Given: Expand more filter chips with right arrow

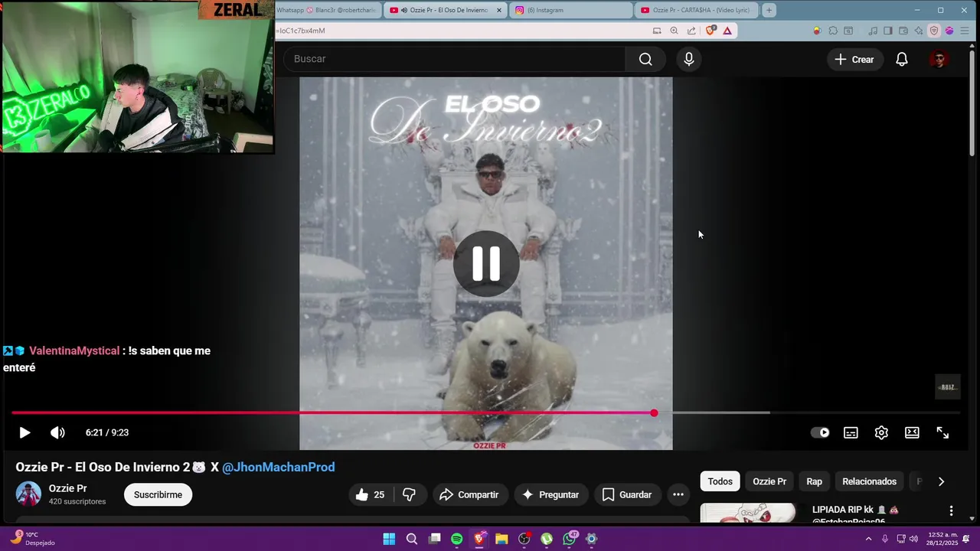Looking at the screenshot, I should click(941, 481).
